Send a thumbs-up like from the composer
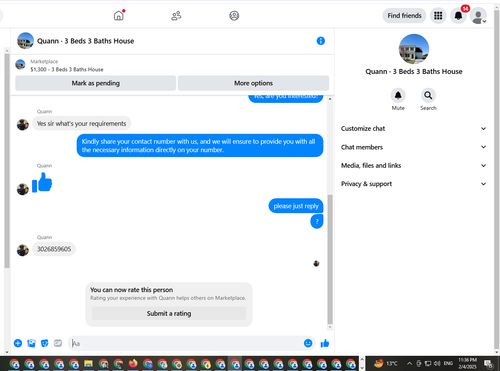500x371 pixels. 325,343
